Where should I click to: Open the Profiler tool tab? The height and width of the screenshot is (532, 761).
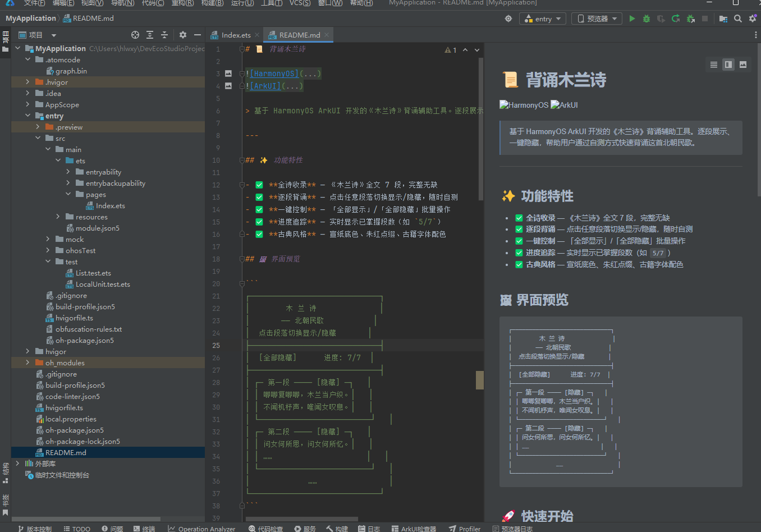(465, 529)
